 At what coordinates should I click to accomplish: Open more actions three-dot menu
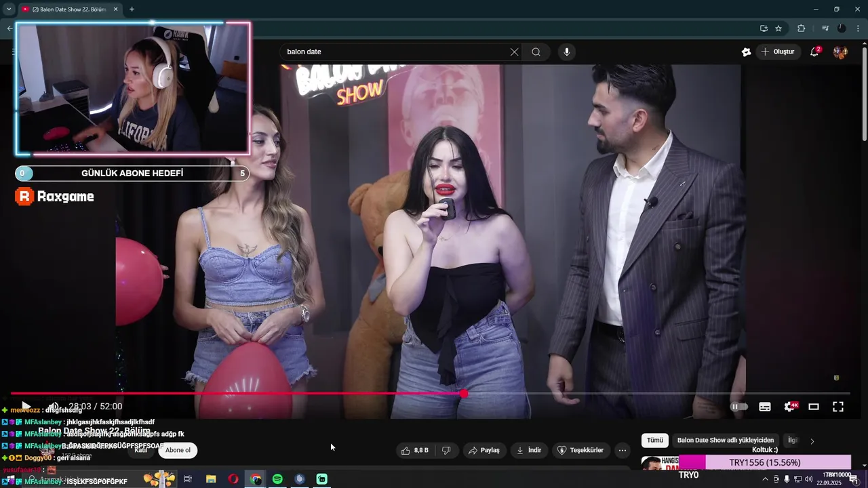pyautogui.click(x=623, y=450)
